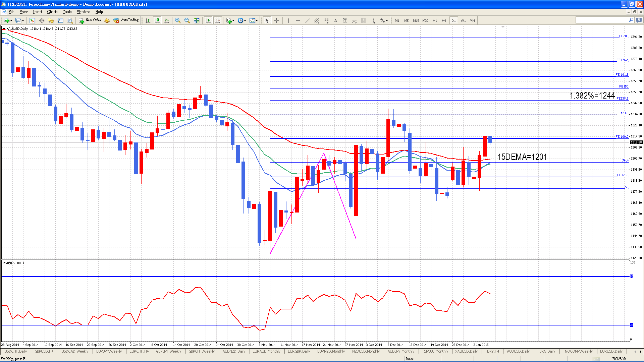This screenshot has width=644, height=362.
Task: Click the New Order button
Action: click(90, 20)
